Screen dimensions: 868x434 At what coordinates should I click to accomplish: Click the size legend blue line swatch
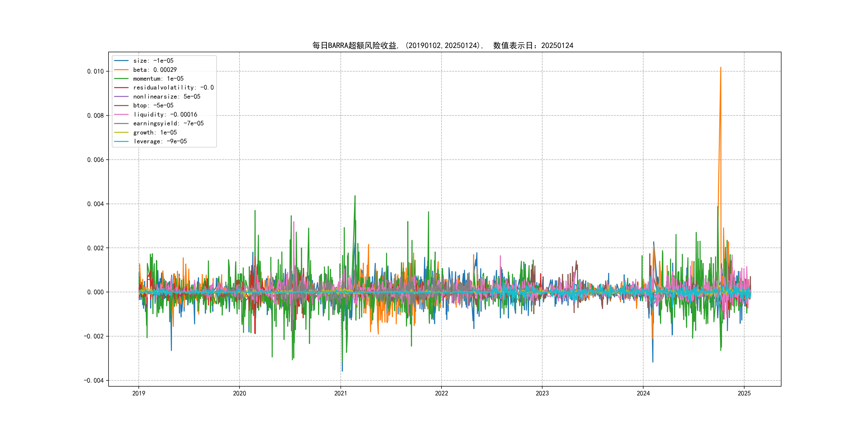(121, 61)
